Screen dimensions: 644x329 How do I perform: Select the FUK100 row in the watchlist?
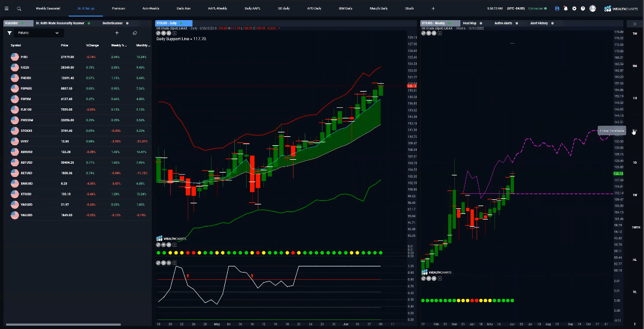tap(78, 109)
